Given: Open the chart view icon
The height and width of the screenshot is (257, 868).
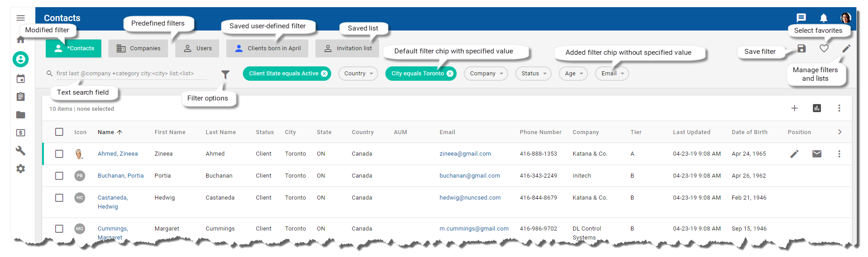Looking at the screenshot, I should (816, 108).
